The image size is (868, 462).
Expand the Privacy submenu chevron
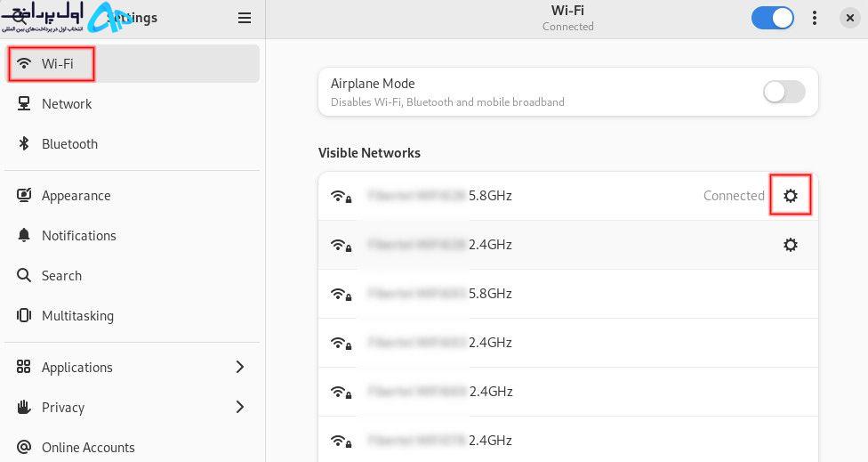click(x=240, y=407)
